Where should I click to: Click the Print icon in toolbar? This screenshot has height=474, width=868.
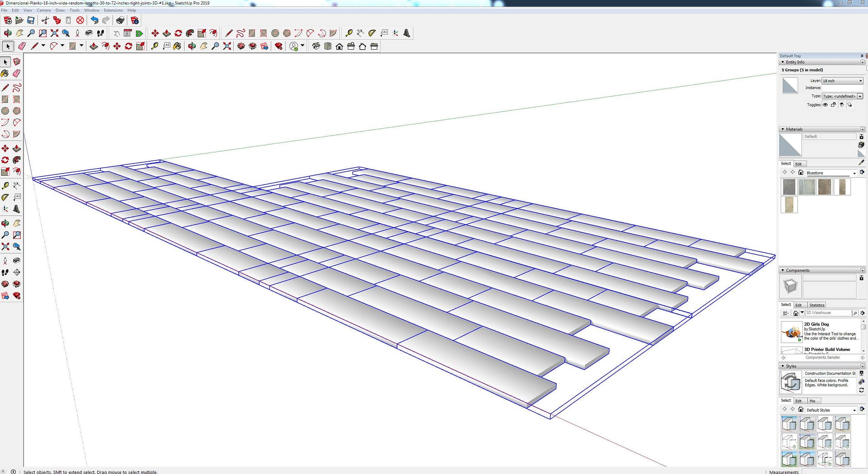point(120,20)
